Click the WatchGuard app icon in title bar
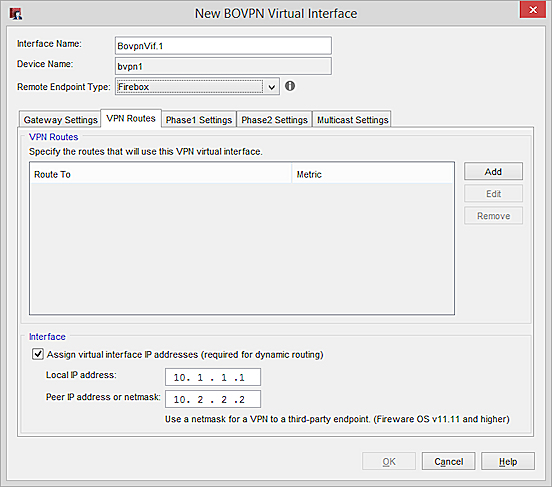552x487 pixels. point(16,14)
